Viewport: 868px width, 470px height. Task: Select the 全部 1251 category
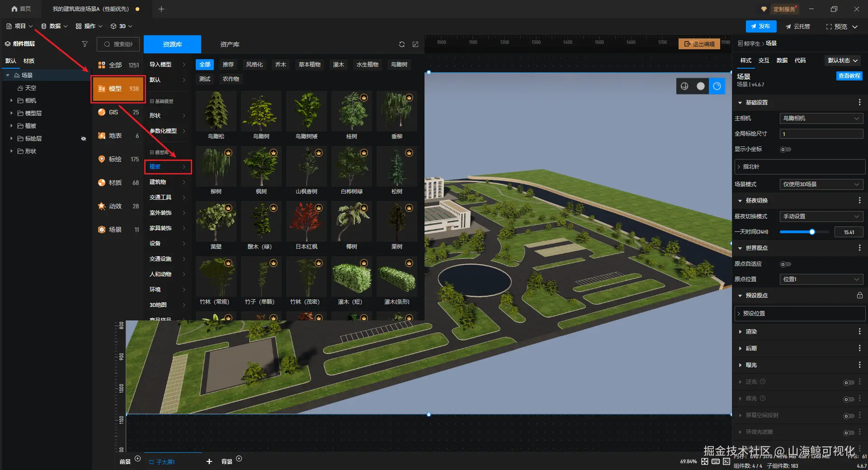tap(118, 65)
